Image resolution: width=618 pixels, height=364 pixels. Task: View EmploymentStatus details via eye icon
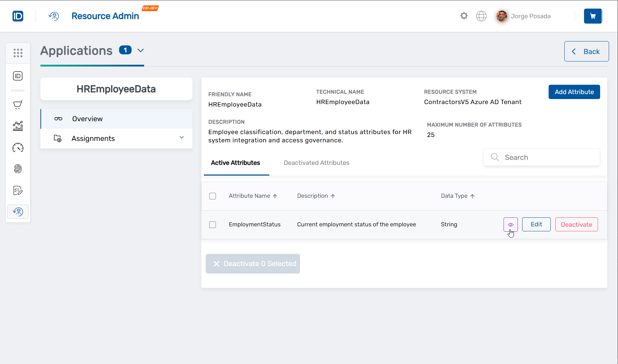coord(510,225)
